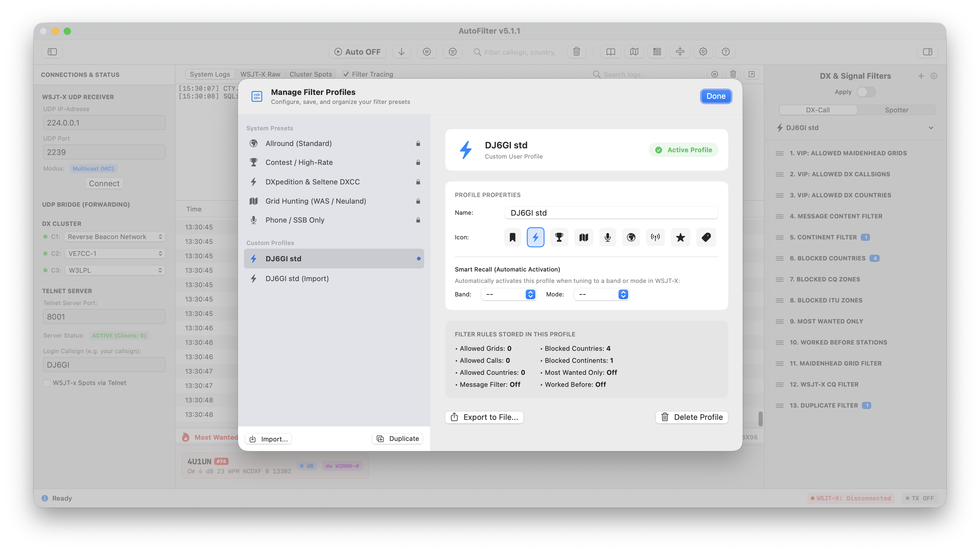Click the Done button
This screenshot has height=552, width=980.
(x=716, y=96)
